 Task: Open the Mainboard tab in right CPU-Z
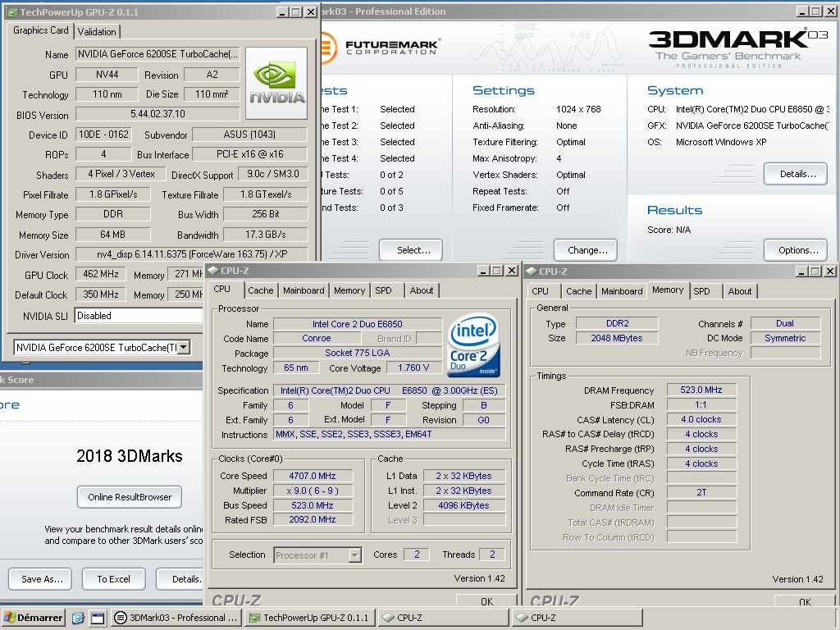click(x=622, y=291)
